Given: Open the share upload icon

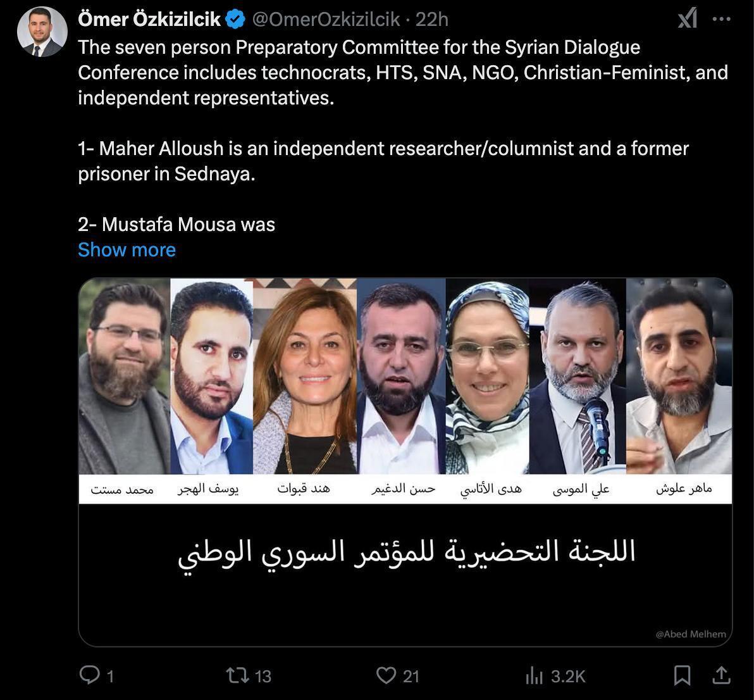Looking at the screenshot, I should (x=721, y=675).
